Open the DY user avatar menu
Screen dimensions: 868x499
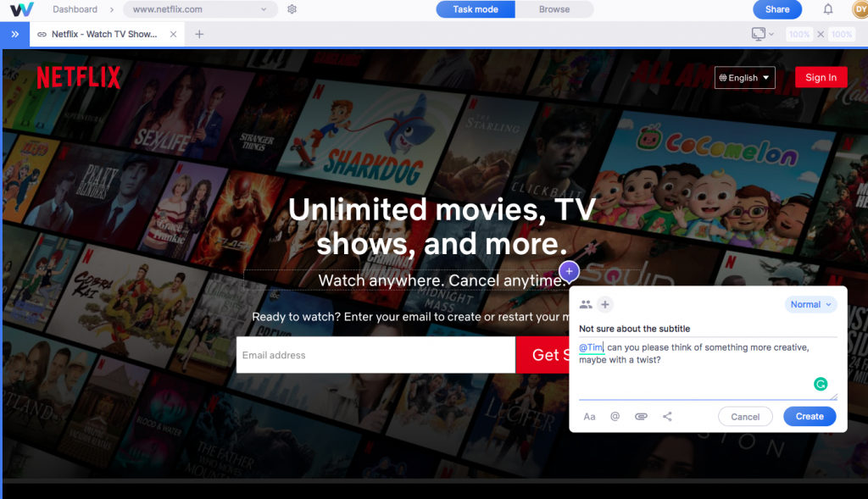tap(860, 9)
